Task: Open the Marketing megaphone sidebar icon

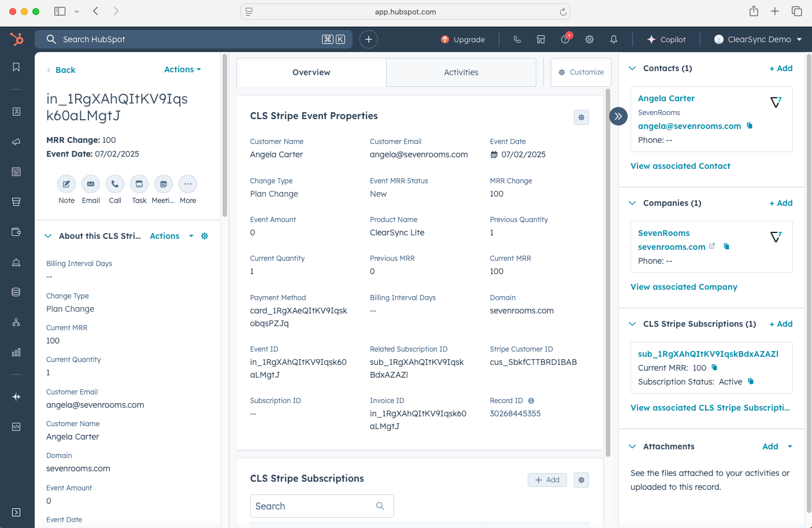Action: pyautogui.click(x=16, y=142)
